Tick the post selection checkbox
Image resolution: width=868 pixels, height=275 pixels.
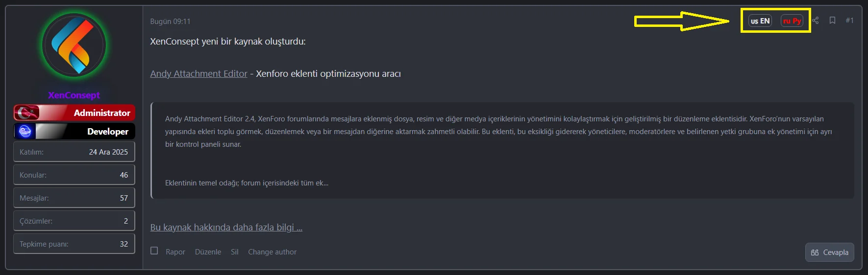[154, 251]
